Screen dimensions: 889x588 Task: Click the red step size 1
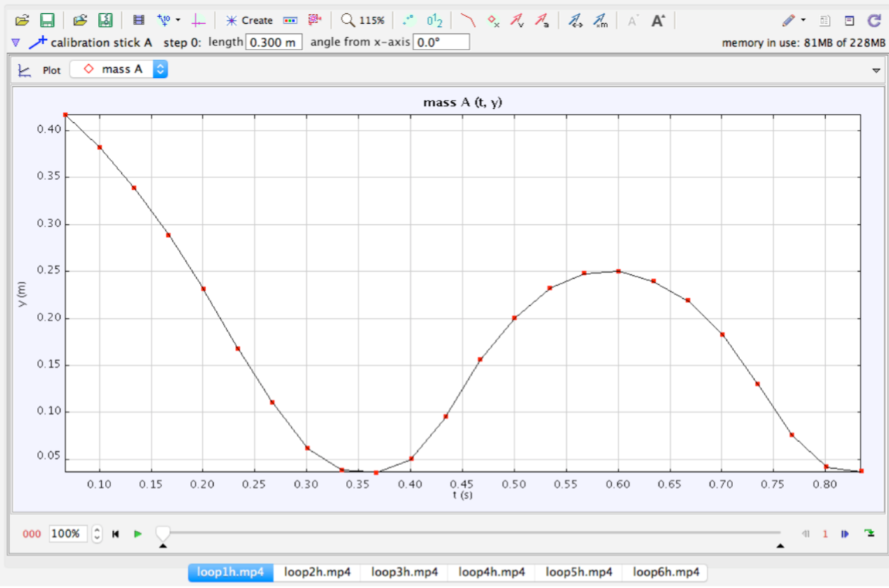pyautogui.click(x=825, y=534)
